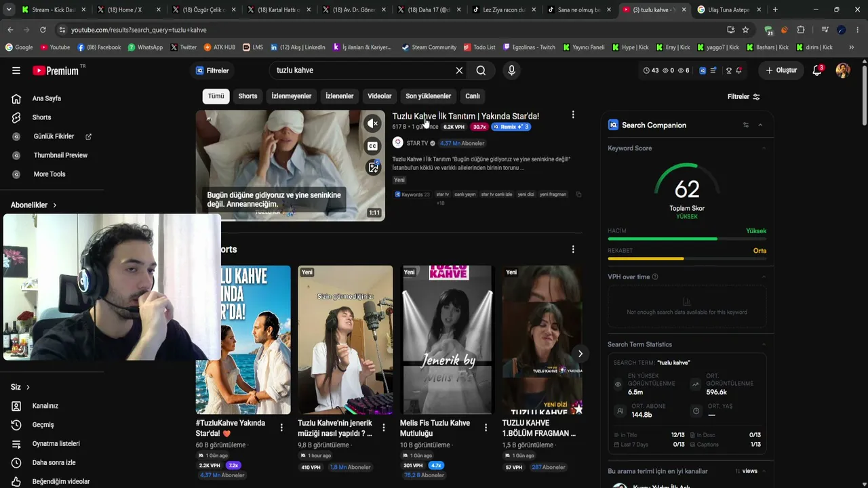Switch to the Stream - Kick Dashboard tab
This screenshot has height=488, width=868.
[54, 10]
